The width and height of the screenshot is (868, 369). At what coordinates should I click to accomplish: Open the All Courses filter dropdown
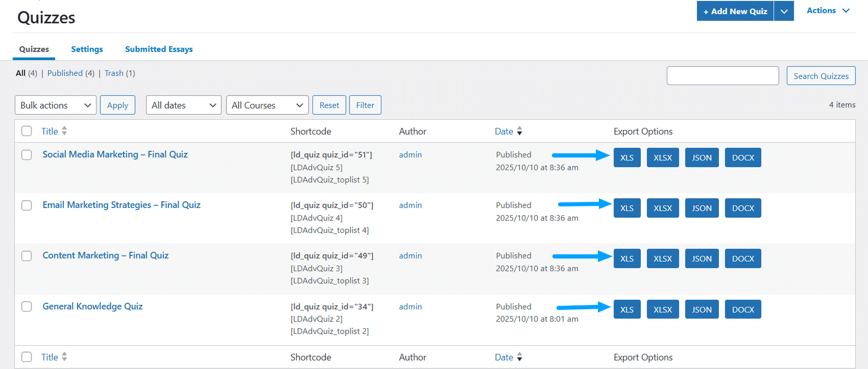click(x=267, y=105)
